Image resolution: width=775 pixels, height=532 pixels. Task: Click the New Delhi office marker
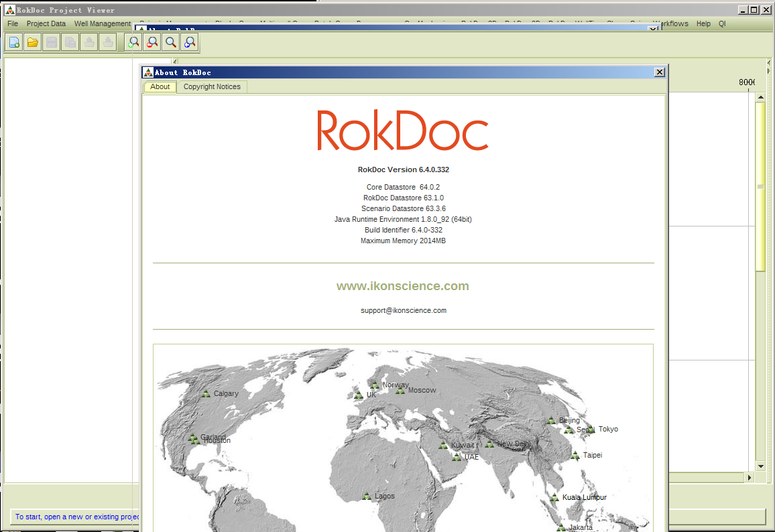[x=489, y=444]
